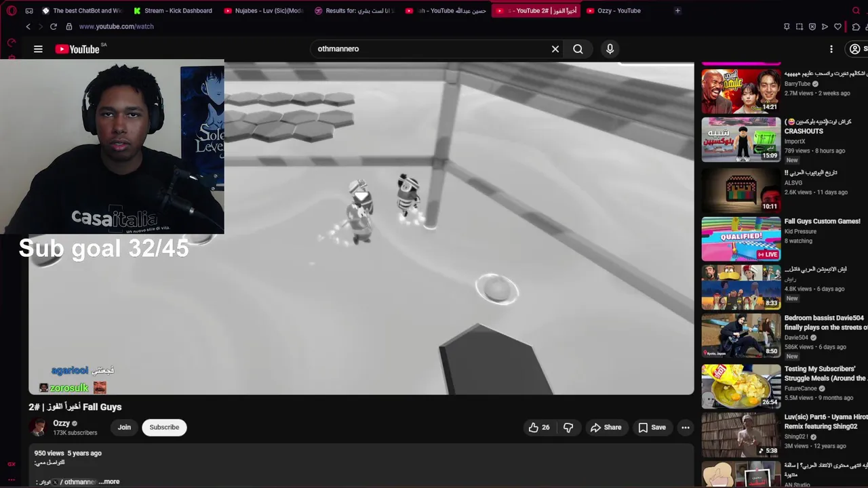Clear the search box with the X
The image size is (868, 488).
[555, 49]
